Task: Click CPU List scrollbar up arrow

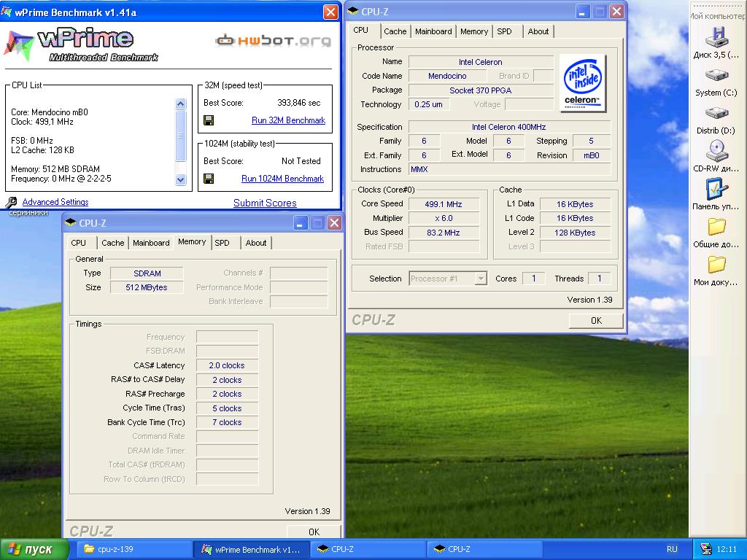Action: click(x=181, y=104)
